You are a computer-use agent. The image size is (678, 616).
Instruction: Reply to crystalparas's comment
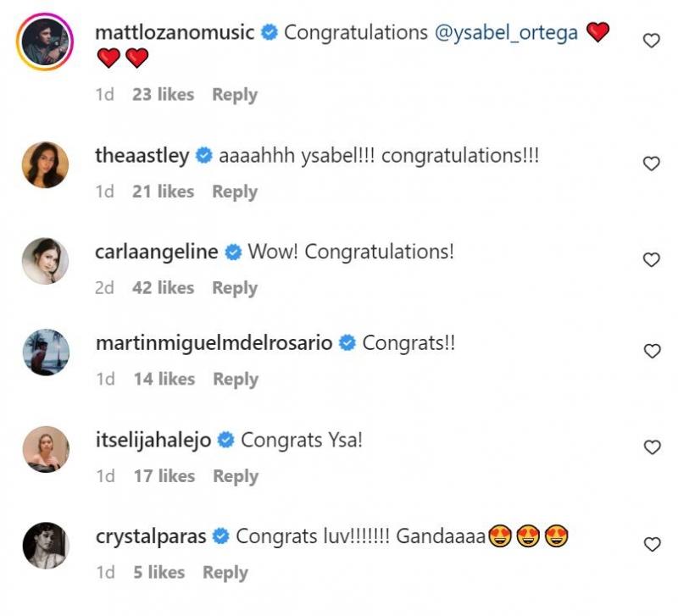tap(225, 573)
